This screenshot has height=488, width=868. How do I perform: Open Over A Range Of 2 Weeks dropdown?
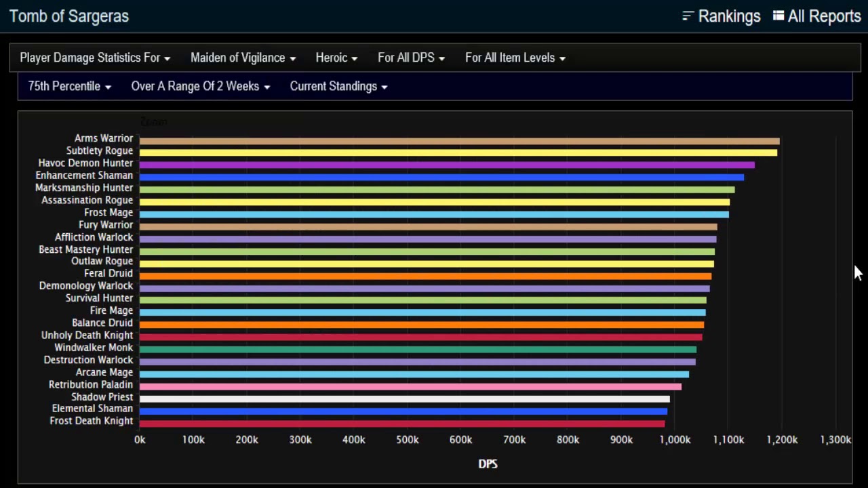coord(201,86)
